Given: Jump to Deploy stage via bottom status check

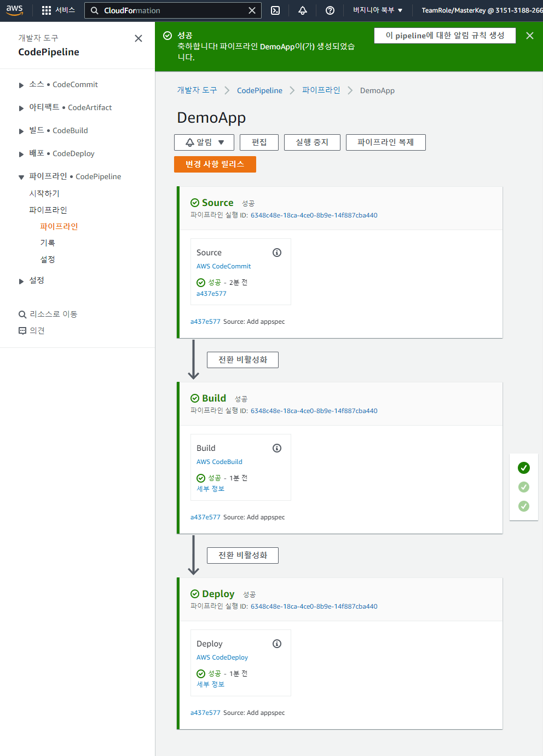Looking at the screenshot, I should [x=524, y=506].
